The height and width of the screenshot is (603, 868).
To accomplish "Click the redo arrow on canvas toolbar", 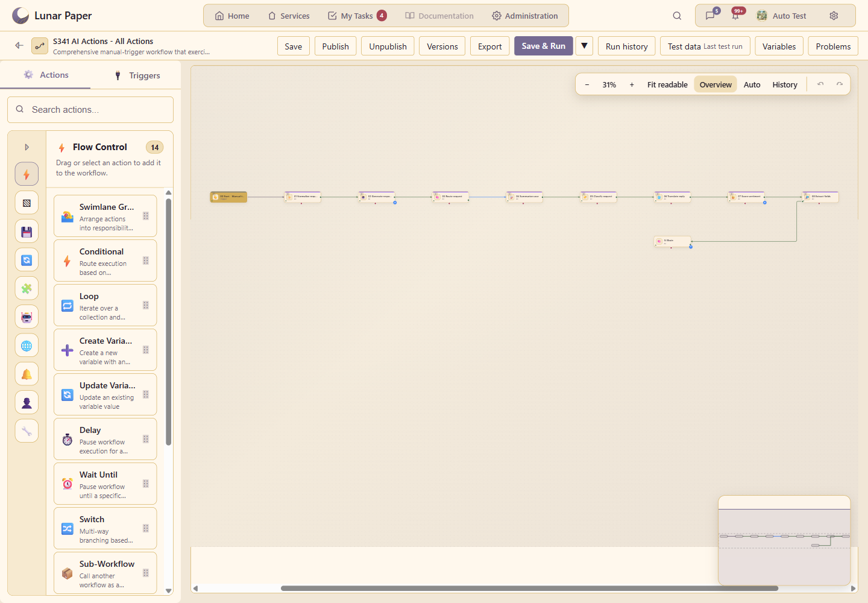I will coord(840,84).
